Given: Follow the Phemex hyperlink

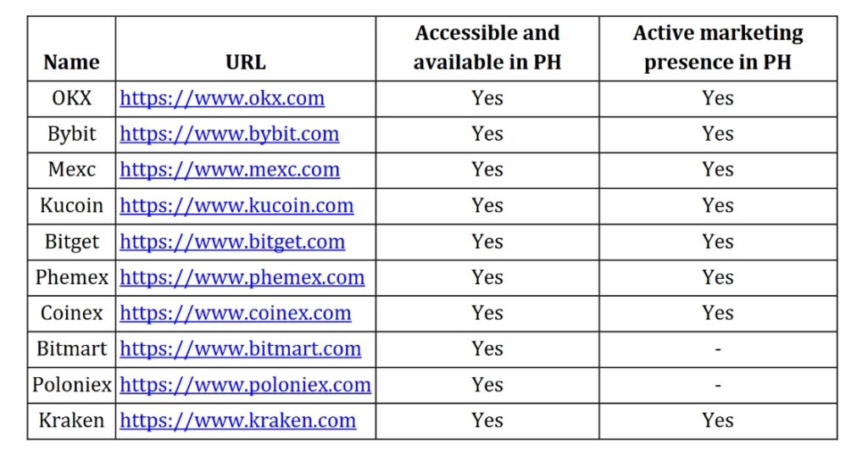Looking at the screenshot, I should point(242,277).
